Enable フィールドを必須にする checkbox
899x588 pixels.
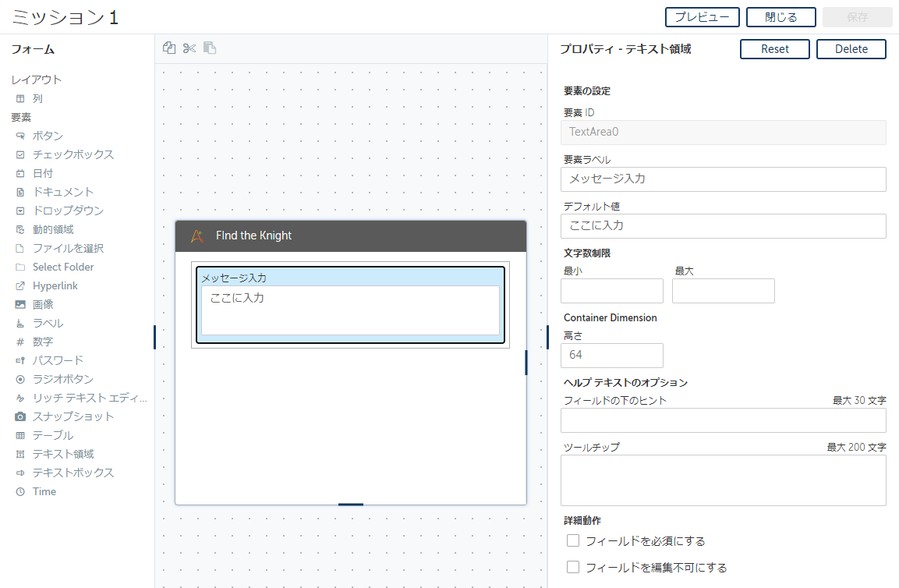click(x=573, y=540)
